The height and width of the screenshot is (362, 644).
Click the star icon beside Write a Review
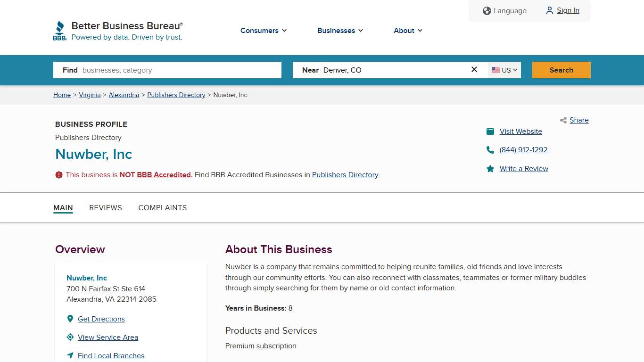tap(490, 168)
